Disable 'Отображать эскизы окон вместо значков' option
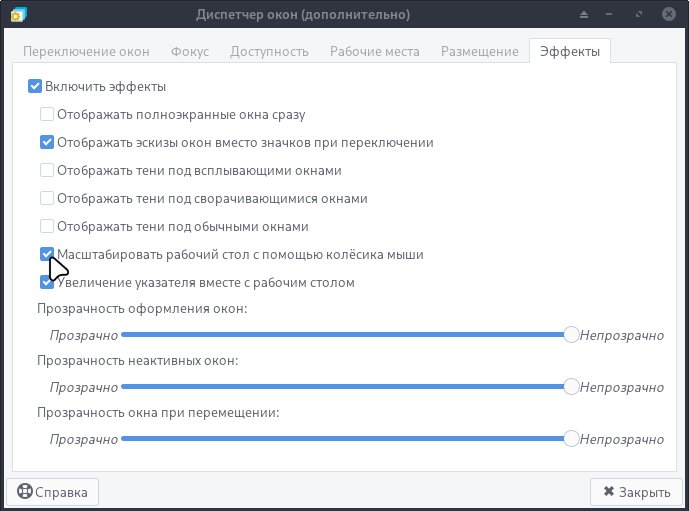This screenshot has width=689, height=511. pos(47,143)
